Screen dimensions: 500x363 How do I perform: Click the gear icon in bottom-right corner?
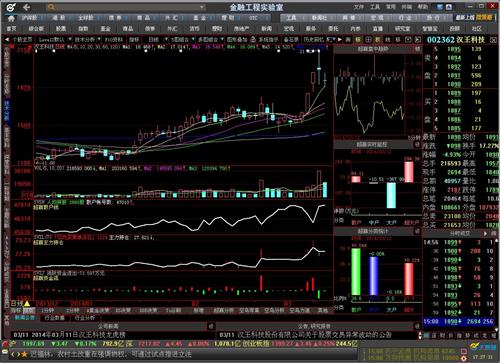point(464,358)
